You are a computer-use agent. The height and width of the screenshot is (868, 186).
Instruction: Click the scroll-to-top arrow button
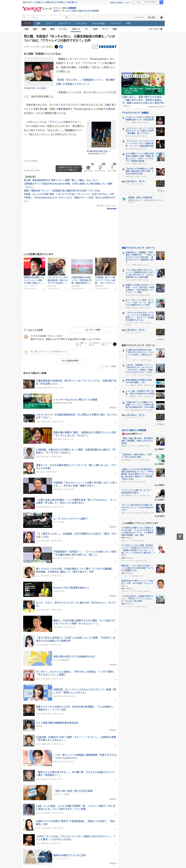click(x=180, y=536)
